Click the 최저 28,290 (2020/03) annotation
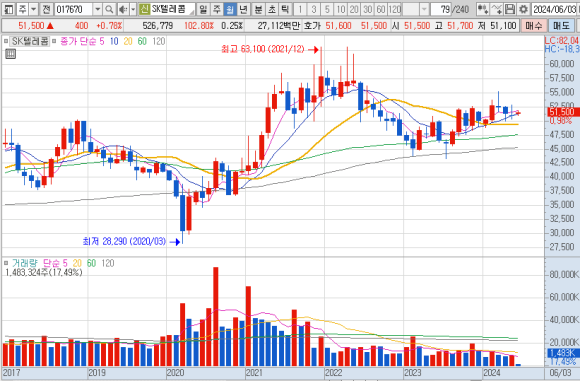 click(124, 241)
